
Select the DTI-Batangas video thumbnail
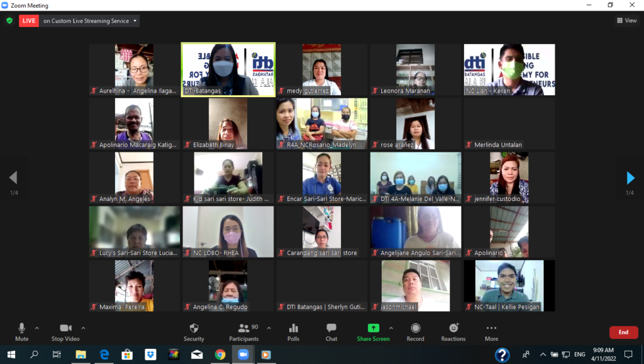(228, 69)
